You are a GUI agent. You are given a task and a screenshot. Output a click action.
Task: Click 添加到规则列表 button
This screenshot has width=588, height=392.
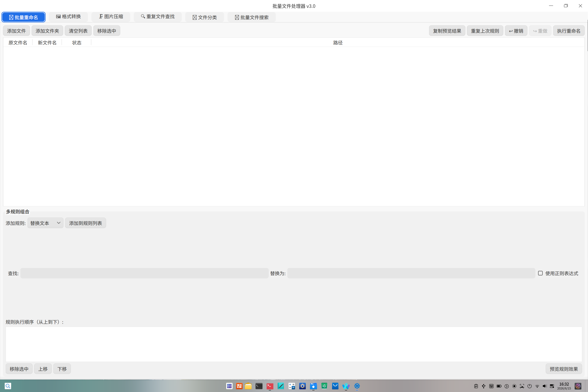85,223
